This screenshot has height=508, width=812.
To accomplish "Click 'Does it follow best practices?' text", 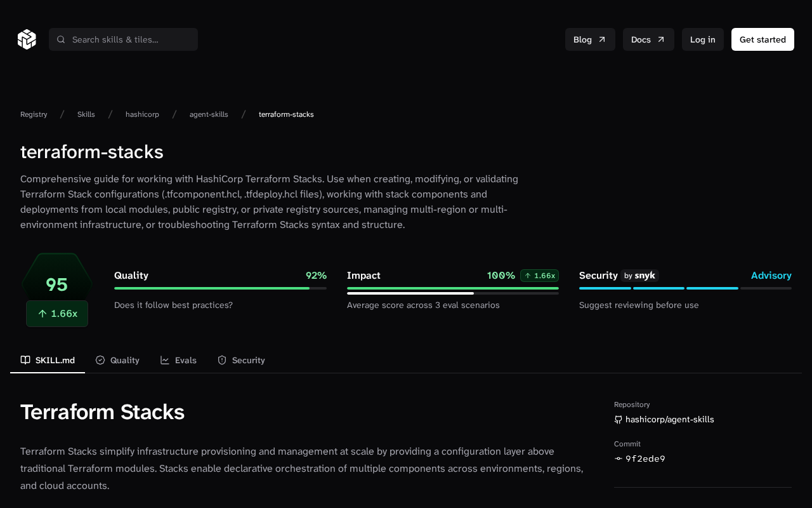I will pyautogui.click(x=173, y=305).
